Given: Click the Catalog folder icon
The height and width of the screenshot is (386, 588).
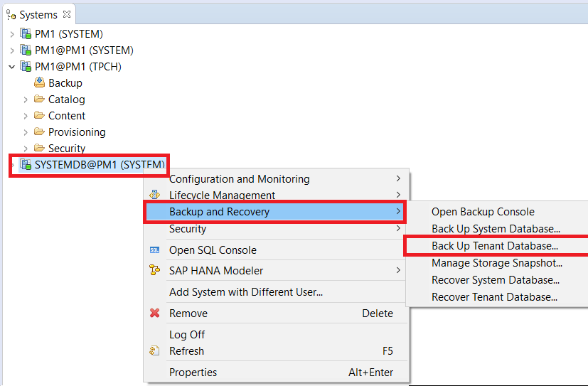Looking at the screenshot, I should (x=39, y=99).
